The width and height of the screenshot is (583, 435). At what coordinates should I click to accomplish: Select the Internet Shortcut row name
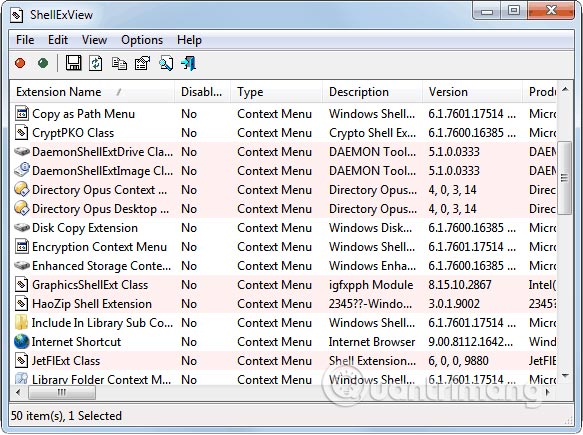[76, 342]
